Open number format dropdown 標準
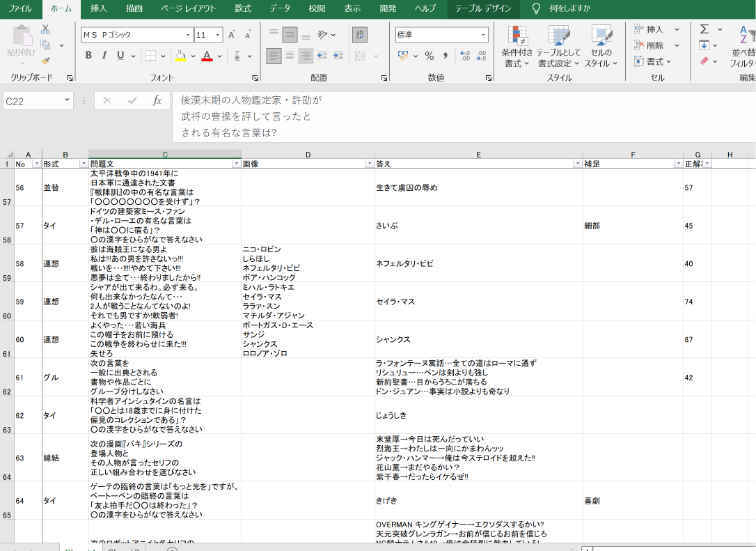This screenshot has height=551, width=756. 482,35
